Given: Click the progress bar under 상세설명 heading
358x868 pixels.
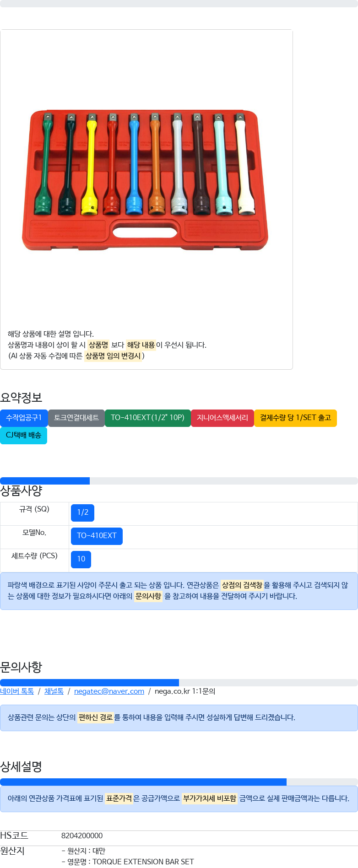Looking at the screenshot, I should (x=179, y=782).
